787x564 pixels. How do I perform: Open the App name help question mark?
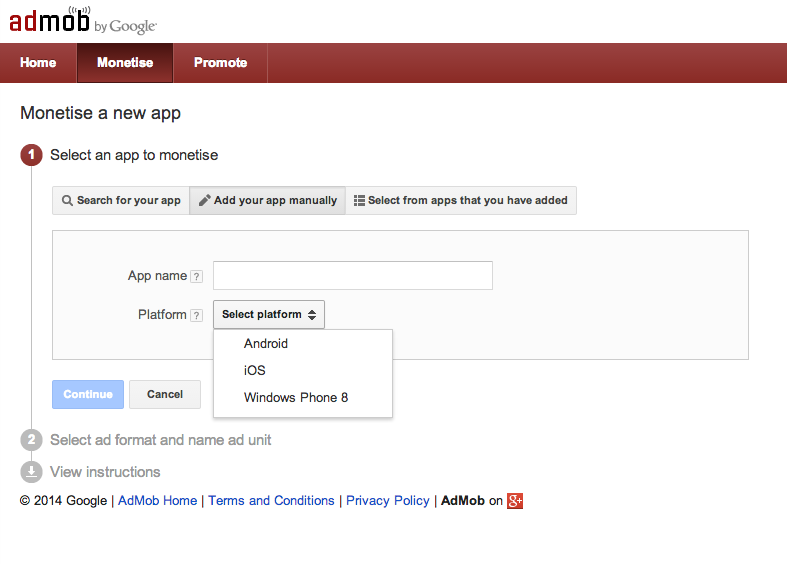pyautogui.click(x=197, y=276)
